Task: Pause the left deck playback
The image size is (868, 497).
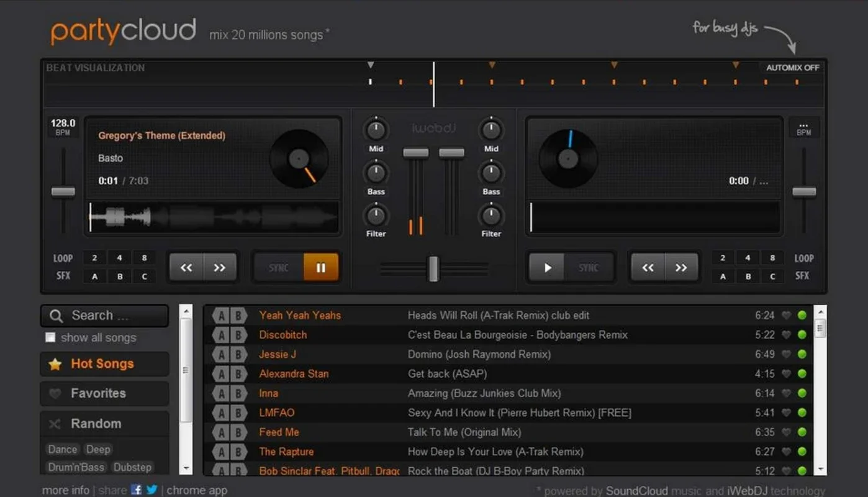Action: pyautogui.click(x=321, y=268)
